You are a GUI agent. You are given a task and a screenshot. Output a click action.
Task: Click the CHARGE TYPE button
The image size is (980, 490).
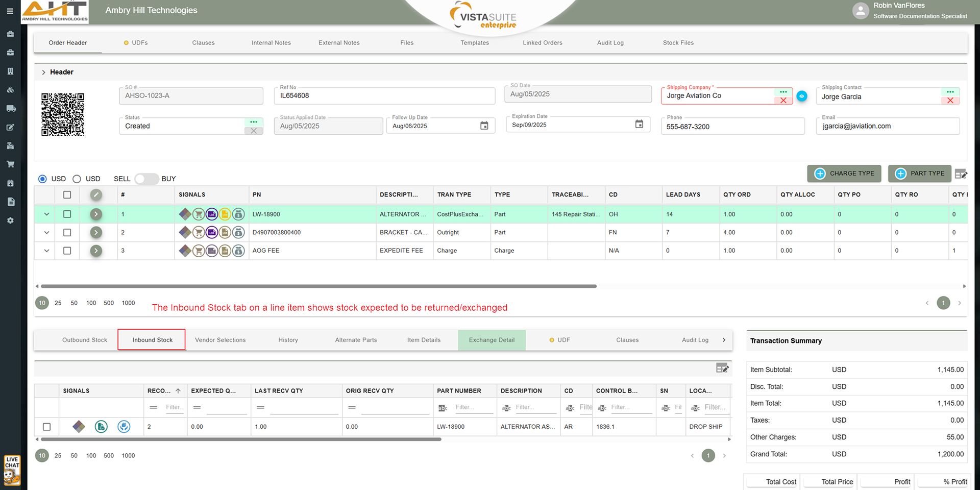tap(844, 174)
